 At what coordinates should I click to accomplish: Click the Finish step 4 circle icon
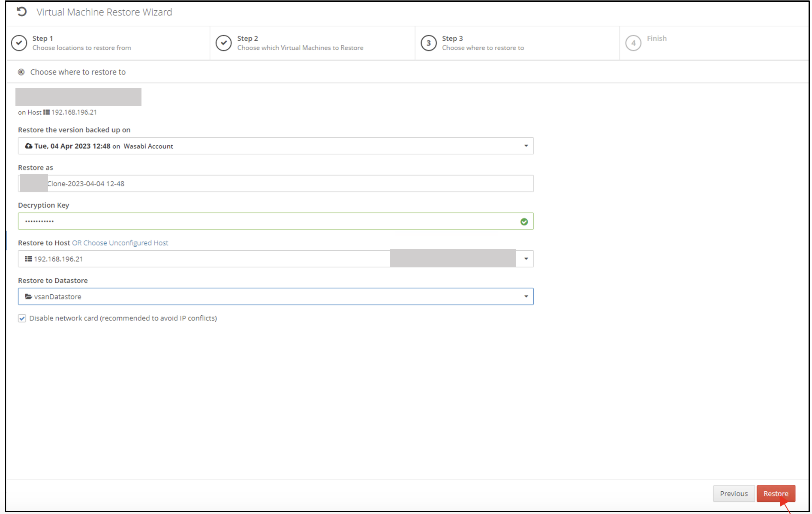(633, 43)
